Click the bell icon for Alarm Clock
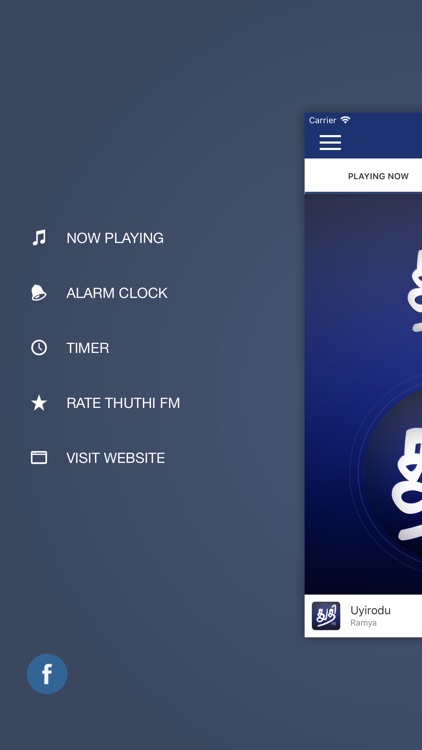Screen dimensions: 422x750 click(x=39, y=293)
